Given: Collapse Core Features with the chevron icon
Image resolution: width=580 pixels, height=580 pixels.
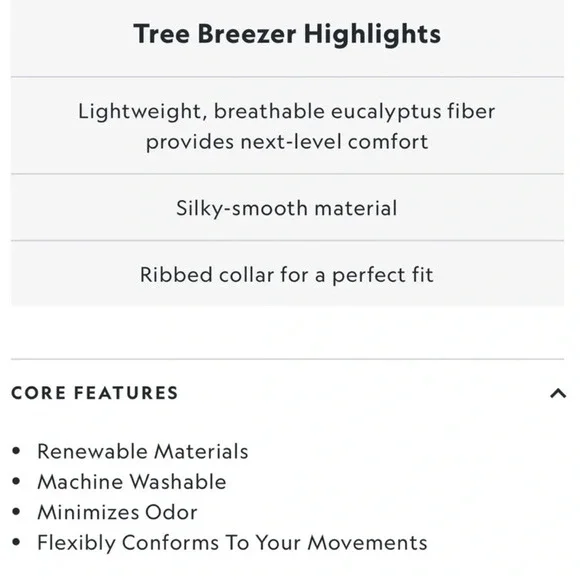Looking at the screenshot, I should tap(558, 393).
